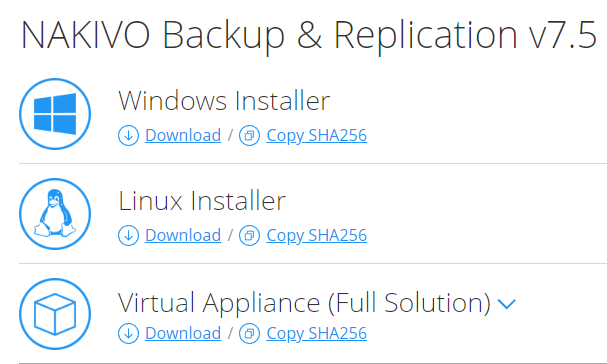Click the Windows Installer heading

pyautogui.click(x=224, y=101)
